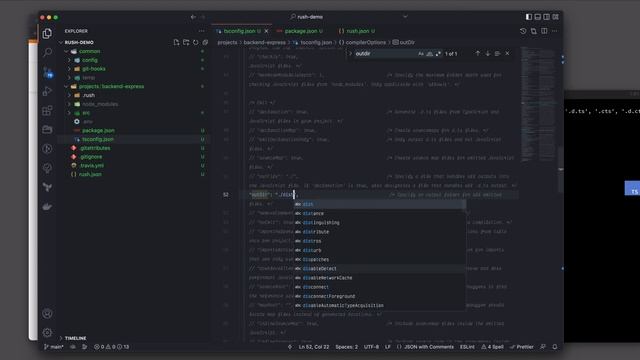Collapse all folders in explorer
This screenshot has width=640, height=360.
coord(205,42)
